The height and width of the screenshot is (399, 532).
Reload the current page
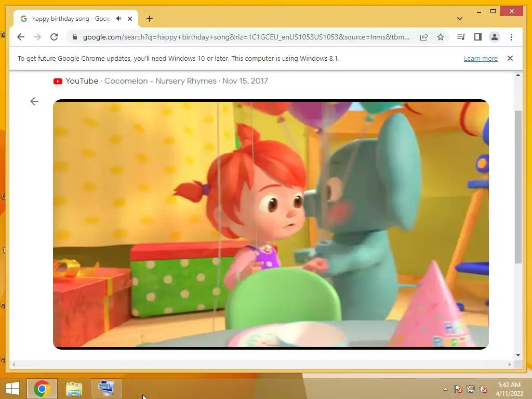54,37
